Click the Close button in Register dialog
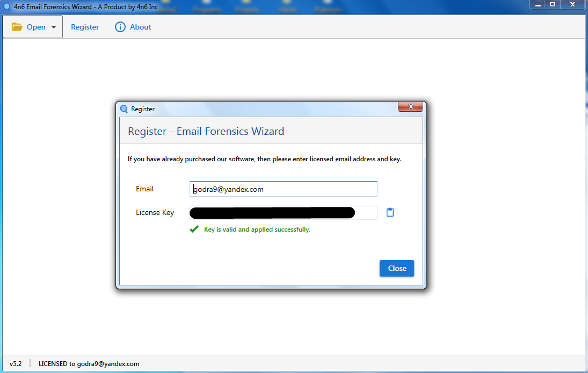Viewport: 588px width, 373px height. (x=397, y=268)
